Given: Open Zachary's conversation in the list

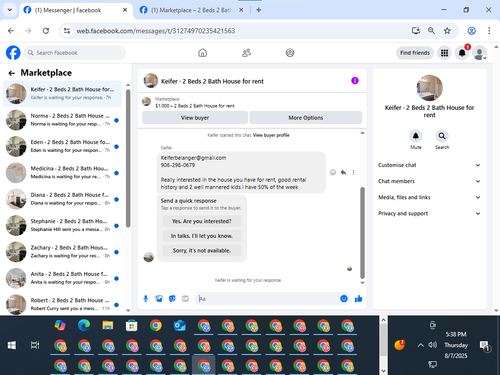Looking at the screenshot, I should point(62,252).
